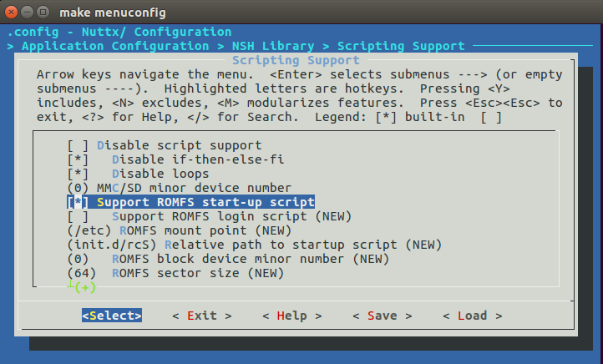Minimize the terminal window

[x=27, y=11]
